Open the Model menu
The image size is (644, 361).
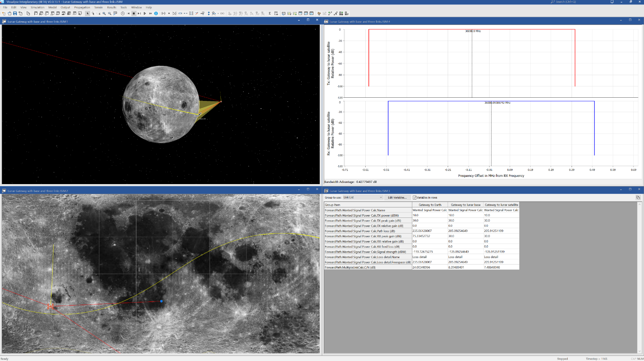pos(52,7)
